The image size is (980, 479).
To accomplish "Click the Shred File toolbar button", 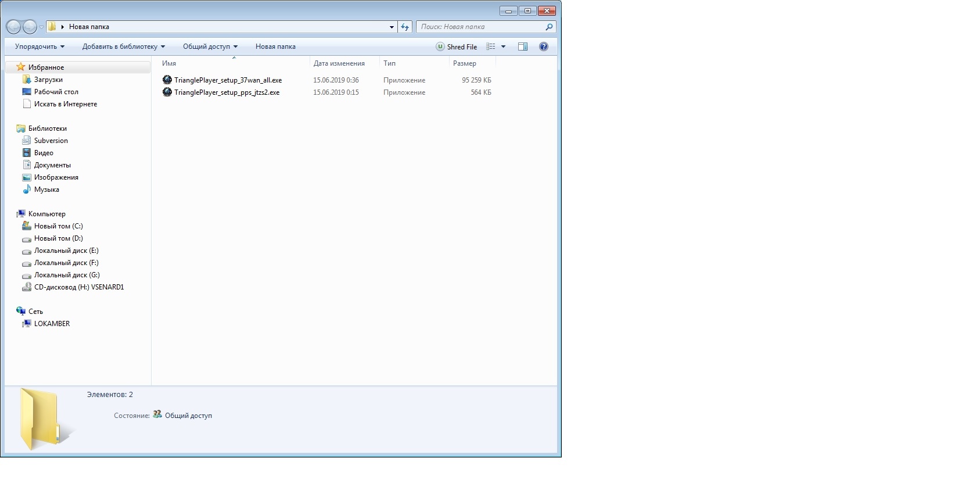I will click(x=457, y=47).
